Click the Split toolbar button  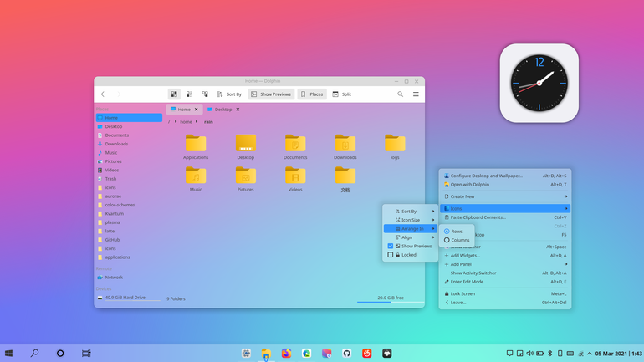point(342,94)
